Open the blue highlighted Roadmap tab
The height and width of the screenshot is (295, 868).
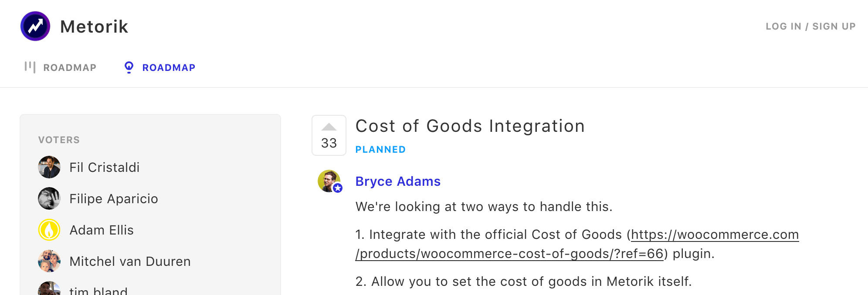click(169, 67)
